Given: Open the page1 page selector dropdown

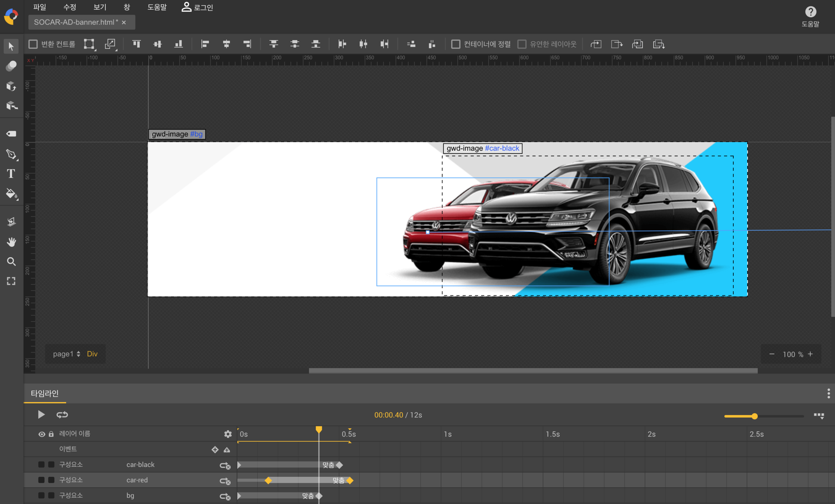Looking at the screenshot, I should [67, 354].
